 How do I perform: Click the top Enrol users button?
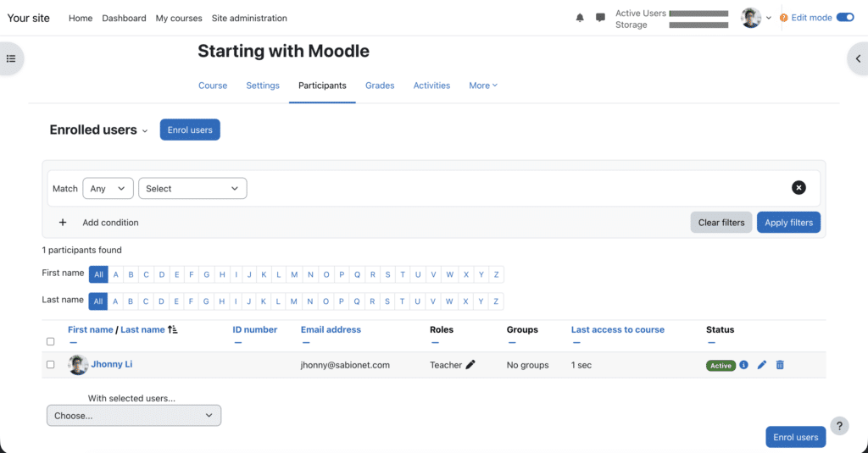190,130
